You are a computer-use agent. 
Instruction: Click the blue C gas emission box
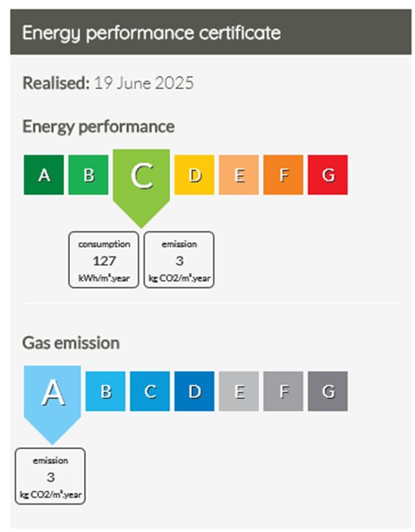tap(150, 391)
